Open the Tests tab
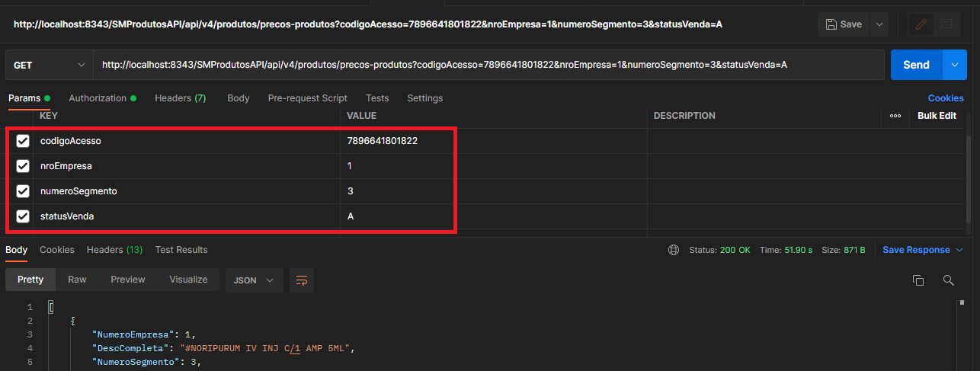The width and height of the screenshot is (980, 371). (x=377, y=98)
